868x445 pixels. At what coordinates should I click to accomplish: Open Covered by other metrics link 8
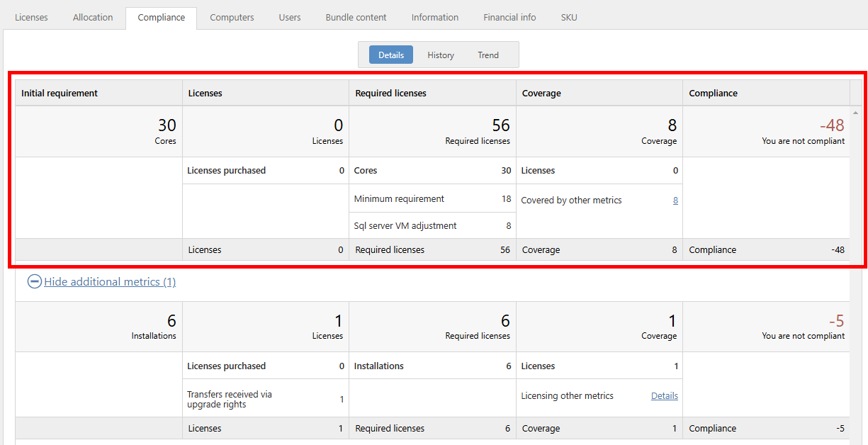click(x=675, y=201)
